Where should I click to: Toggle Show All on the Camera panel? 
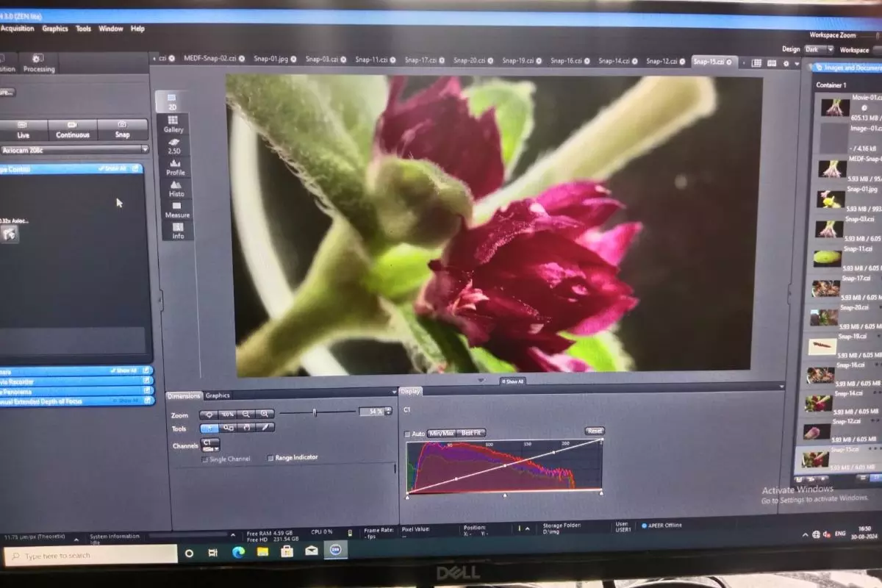click(123, 371)
